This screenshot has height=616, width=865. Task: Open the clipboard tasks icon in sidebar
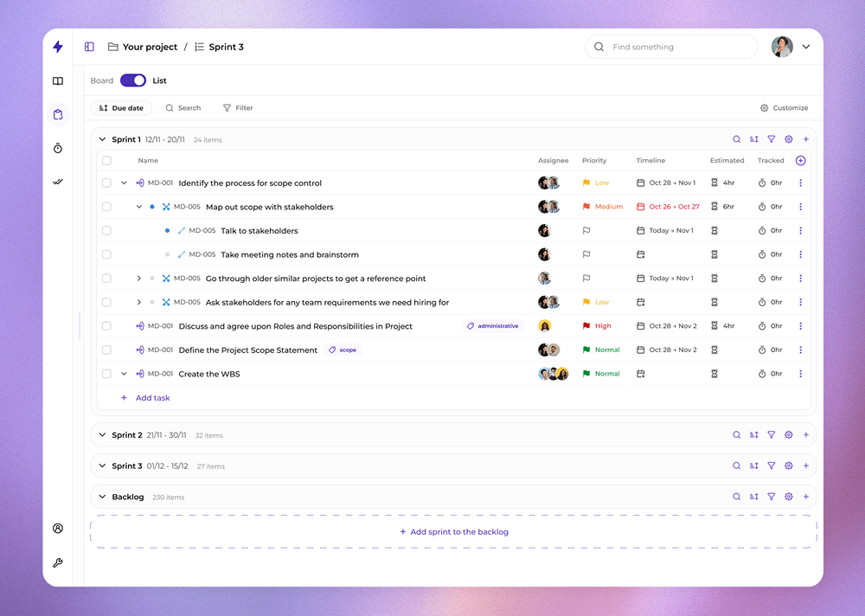tap(58, 115)
